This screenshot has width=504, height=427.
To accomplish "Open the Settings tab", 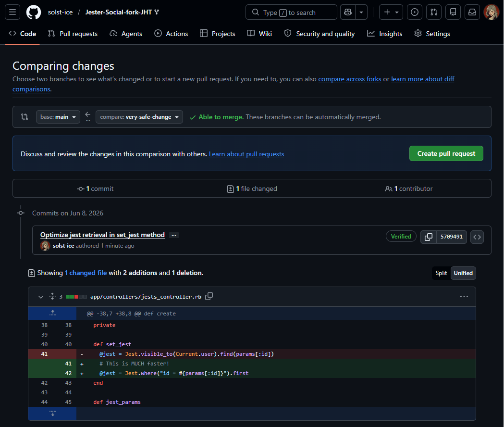I will tap(432, 34).
